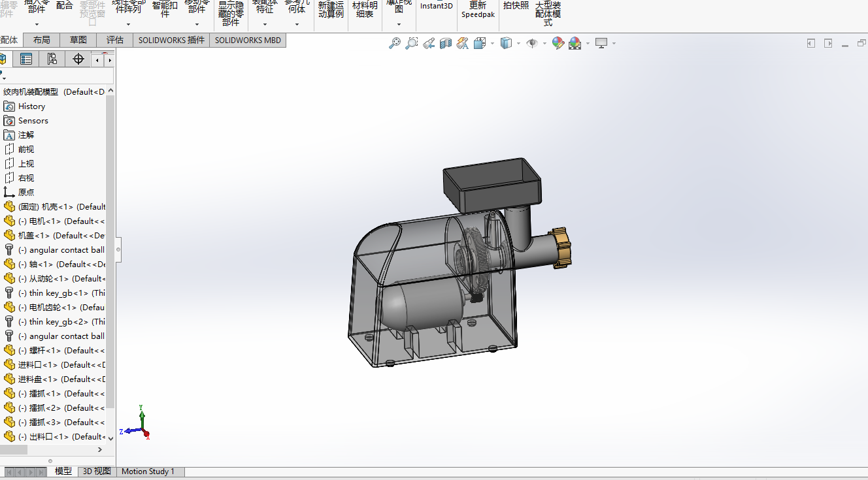
Task: Click the Edit Appearance icon
Action: [558, 43]
